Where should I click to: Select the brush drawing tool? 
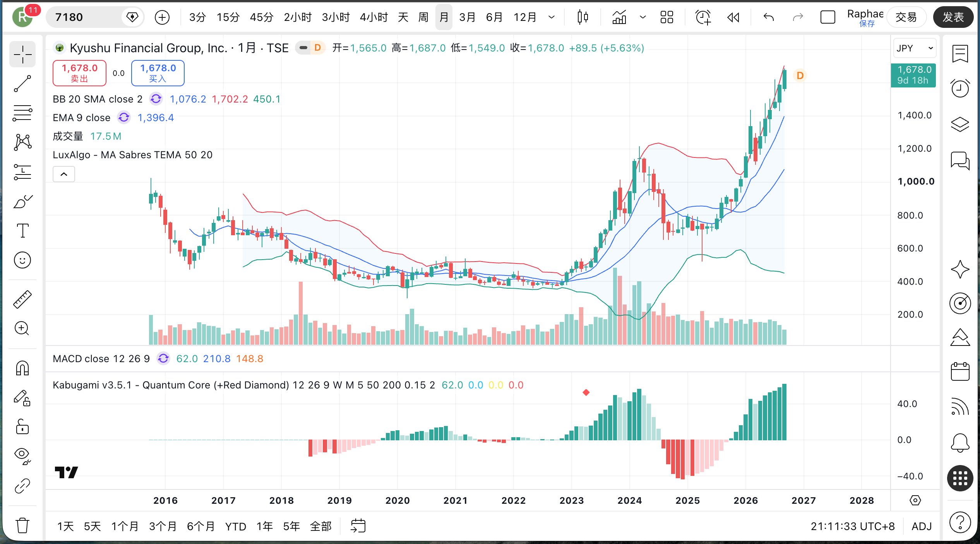pos(22,201)
